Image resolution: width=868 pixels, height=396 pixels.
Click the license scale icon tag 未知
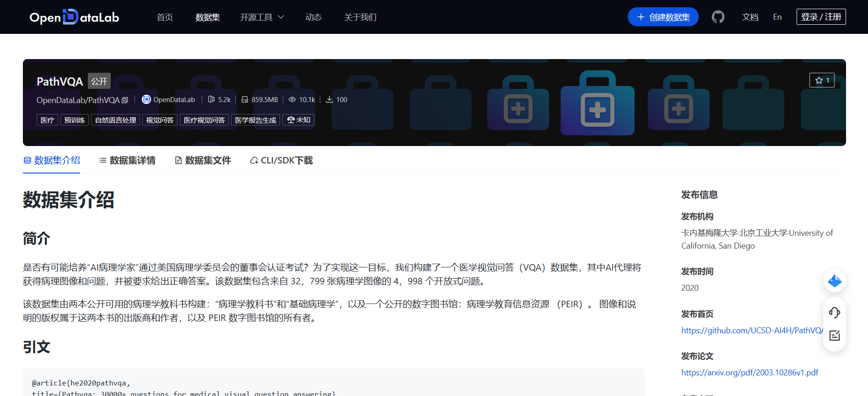298,120
